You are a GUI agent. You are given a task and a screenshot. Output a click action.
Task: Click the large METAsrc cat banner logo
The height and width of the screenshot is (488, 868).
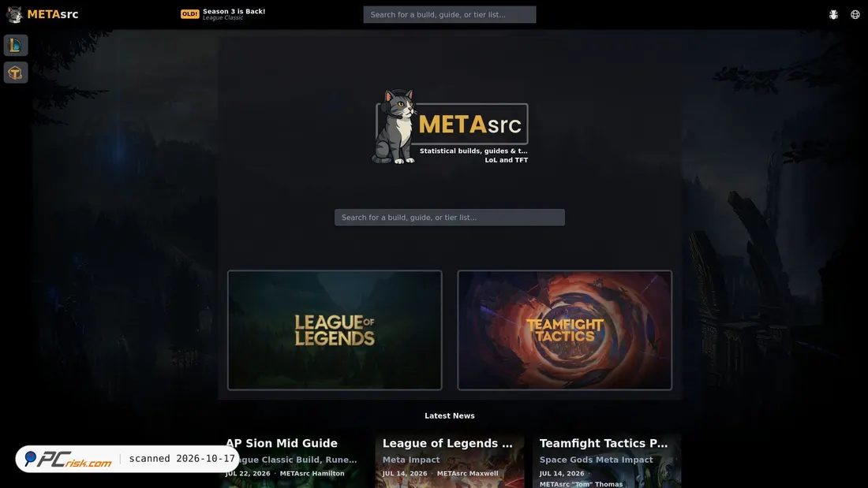[x=450, y=127]
